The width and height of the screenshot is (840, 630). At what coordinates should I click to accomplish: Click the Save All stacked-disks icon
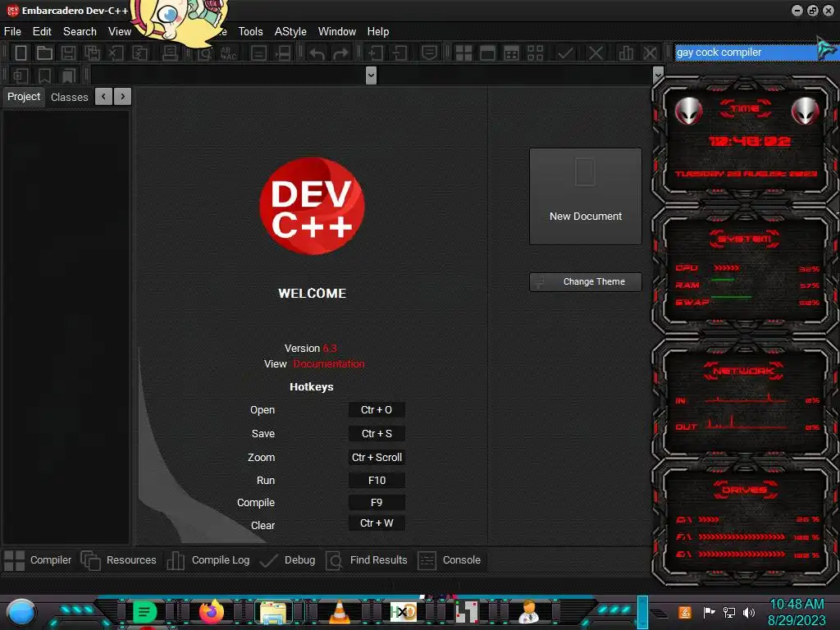pos(92,52)
